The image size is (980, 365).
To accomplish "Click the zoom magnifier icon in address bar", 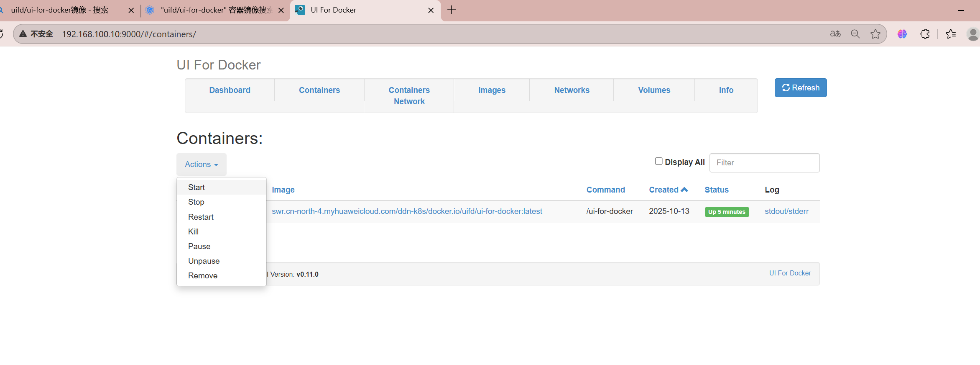I will (x=855, y=34).
